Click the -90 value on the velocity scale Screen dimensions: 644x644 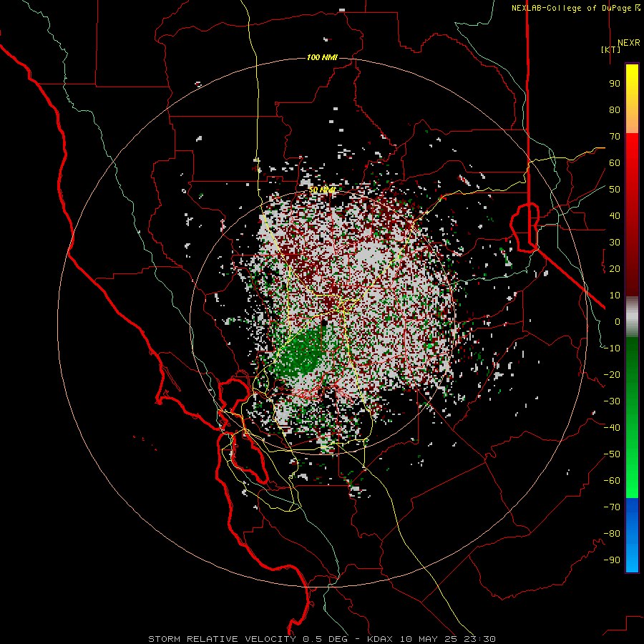[x=612, y=560]
